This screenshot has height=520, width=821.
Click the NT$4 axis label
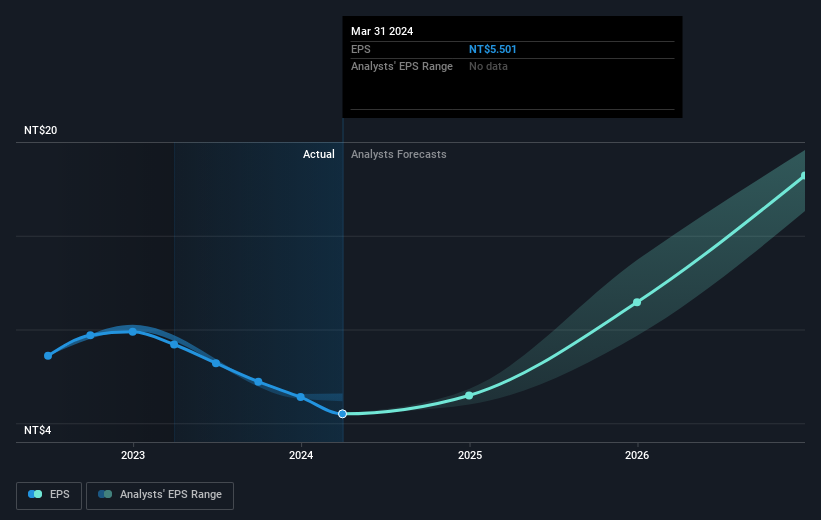pyautogui.click(x=37, y=430)
